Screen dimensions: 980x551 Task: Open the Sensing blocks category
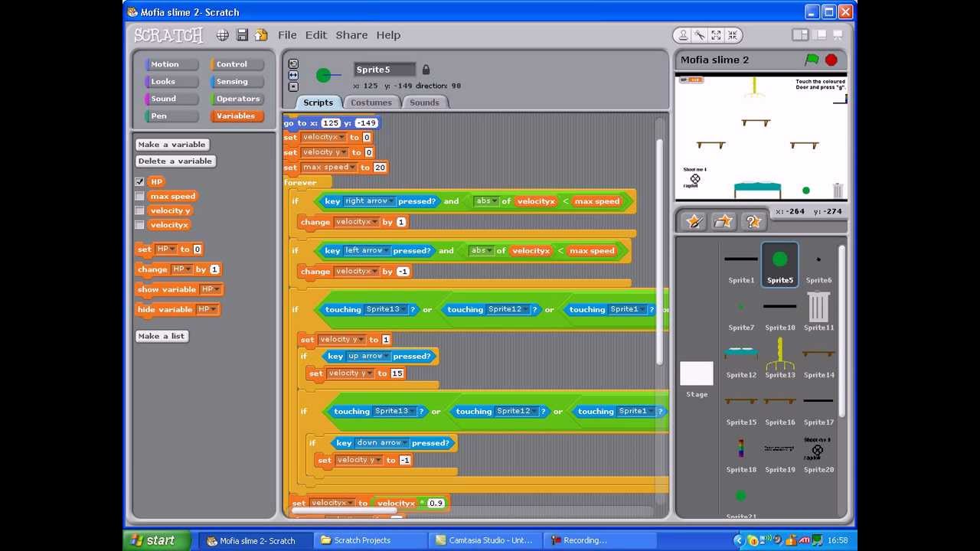pyautogui.click(x=237, y=82)
